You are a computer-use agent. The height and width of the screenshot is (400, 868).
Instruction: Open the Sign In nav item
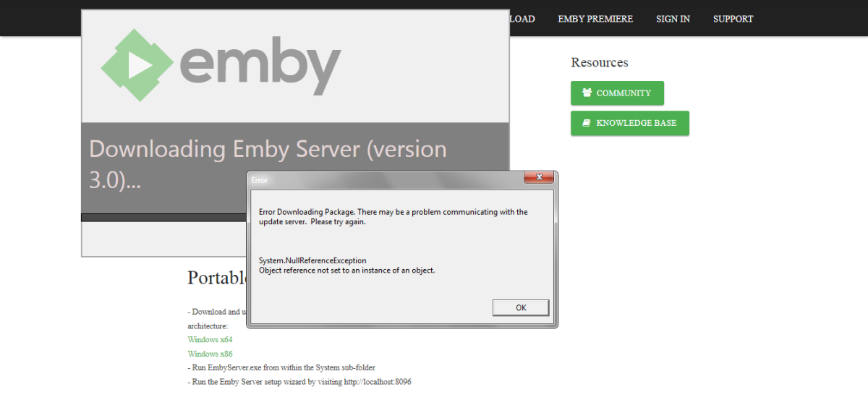click(x=673, y=19)
